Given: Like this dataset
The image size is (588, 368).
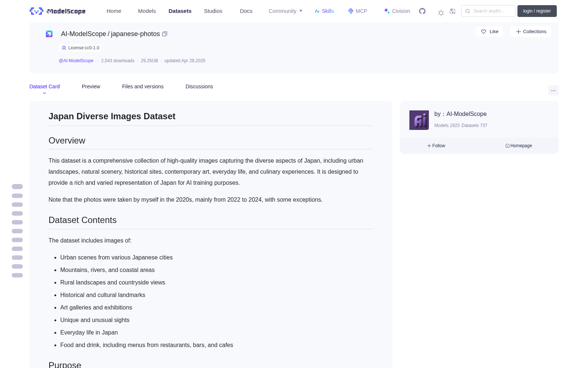Looking at the screenshot, I should tap(489, 32).
